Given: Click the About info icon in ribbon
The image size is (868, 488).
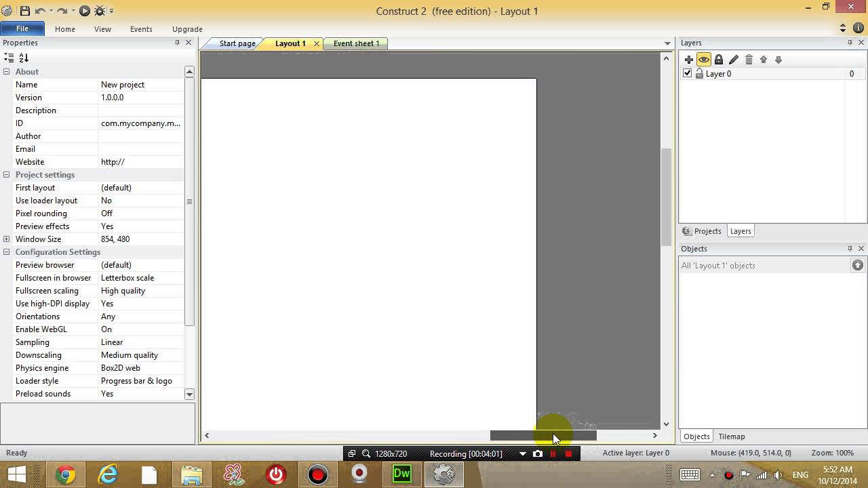Looking at the screenshot, I should click(858, 28).
